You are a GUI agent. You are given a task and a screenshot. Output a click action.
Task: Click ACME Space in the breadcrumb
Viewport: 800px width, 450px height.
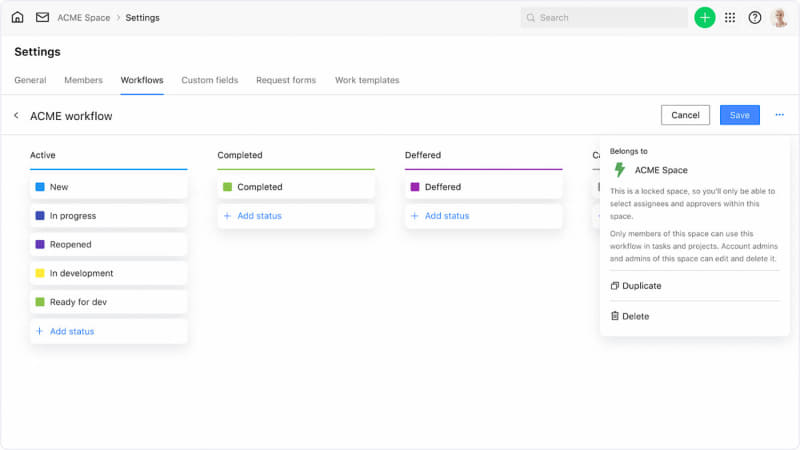tap(84, 17)
